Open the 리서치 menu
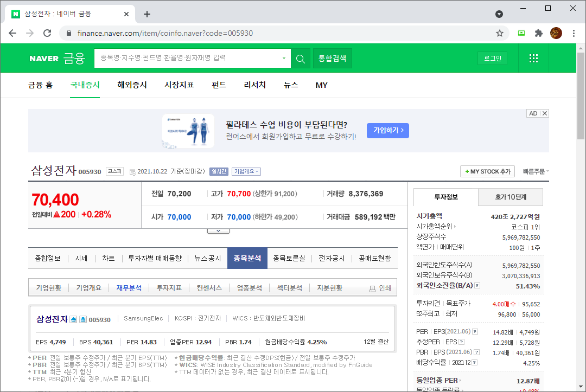The height and width of the screenshot is (392, 586). [254, 85]
